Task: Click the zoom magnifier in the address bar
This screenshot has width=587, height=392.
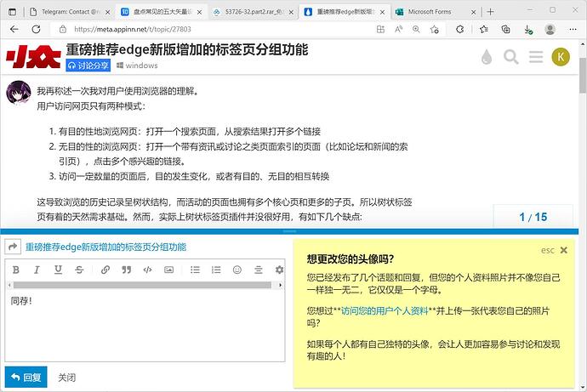Action: click(x=416, y=29)
